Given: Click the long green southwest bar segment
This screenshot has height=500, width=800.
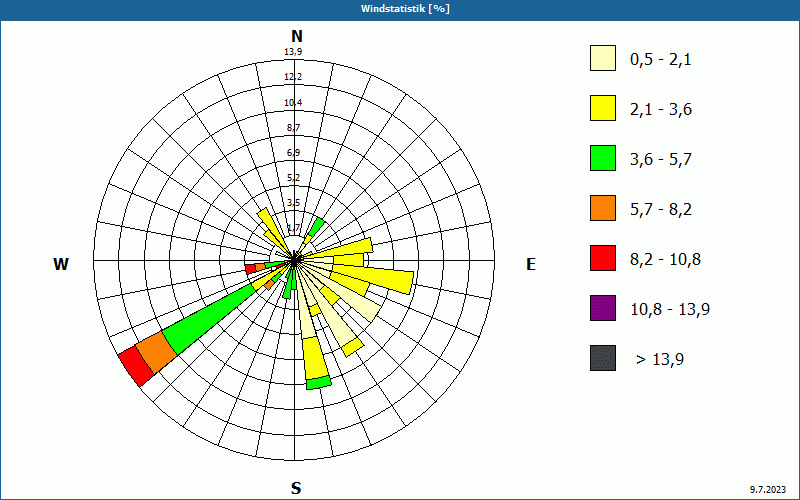Looking at the screenshot, I should tap(209, 318).
